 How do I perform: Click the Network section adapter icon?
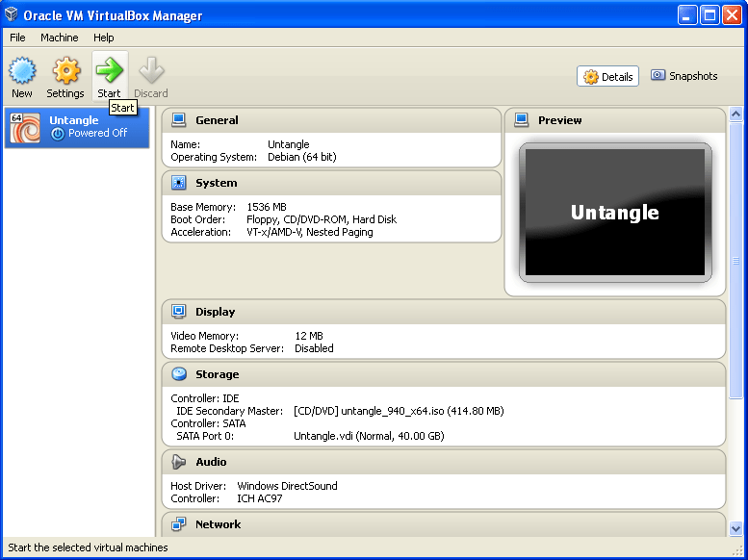(179, 523)
